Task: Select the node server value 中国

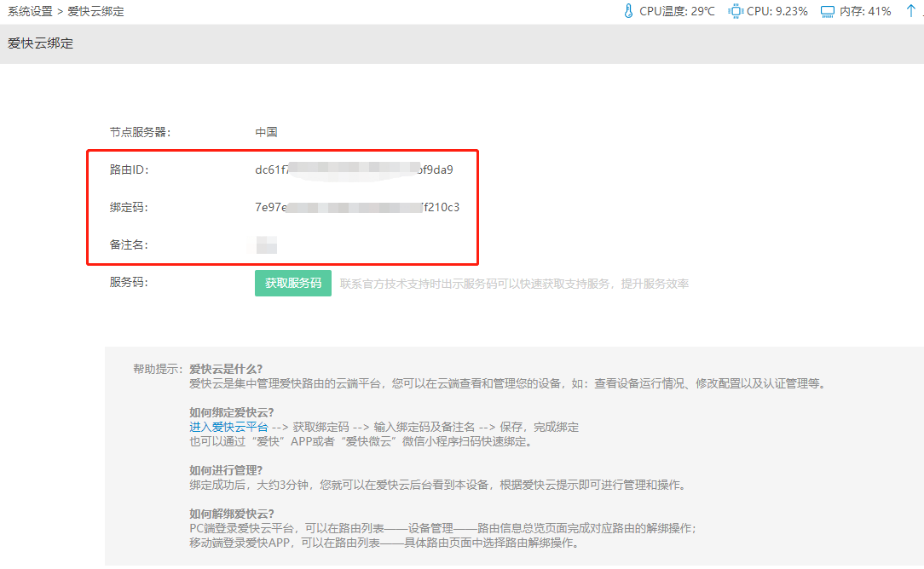Action: pos(266,132)
